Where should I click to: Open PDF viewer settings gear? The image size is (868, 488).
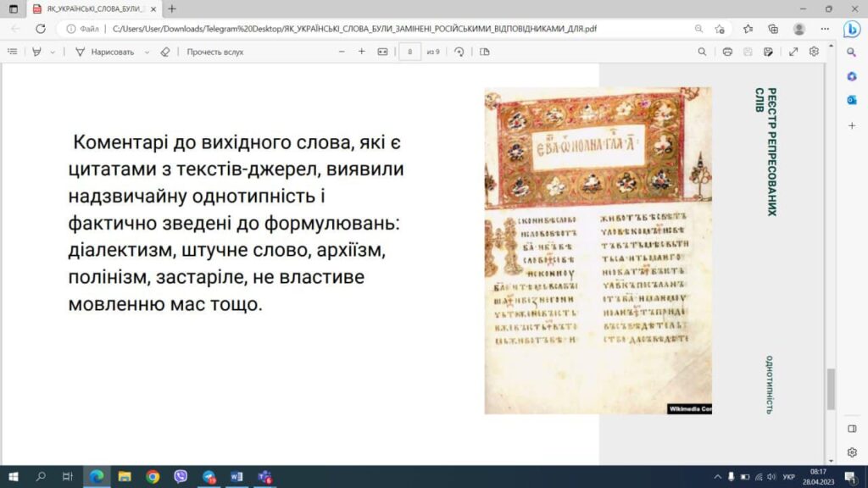(x=814, y=52)
